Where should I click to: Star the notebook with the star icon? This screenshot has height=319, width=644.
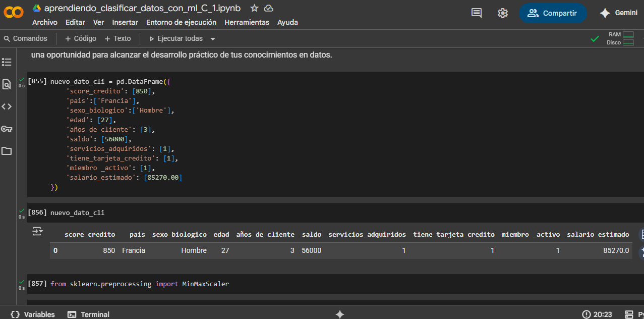point(255,8)
